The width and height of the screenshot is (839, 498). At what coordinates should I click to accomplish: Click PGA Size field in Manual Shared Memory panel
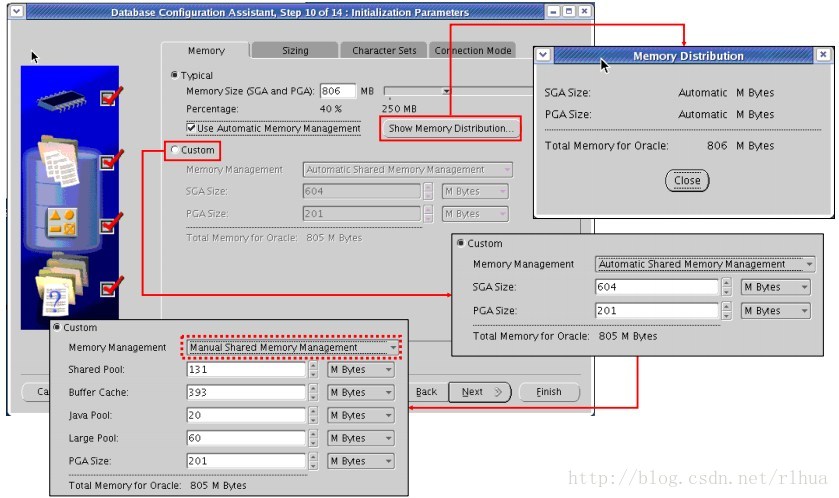click(x=246, y=461)
